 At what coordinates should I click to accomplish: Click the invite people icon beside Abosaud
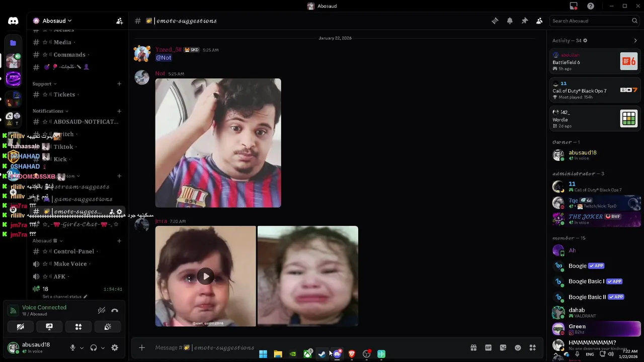coord(119,21)
